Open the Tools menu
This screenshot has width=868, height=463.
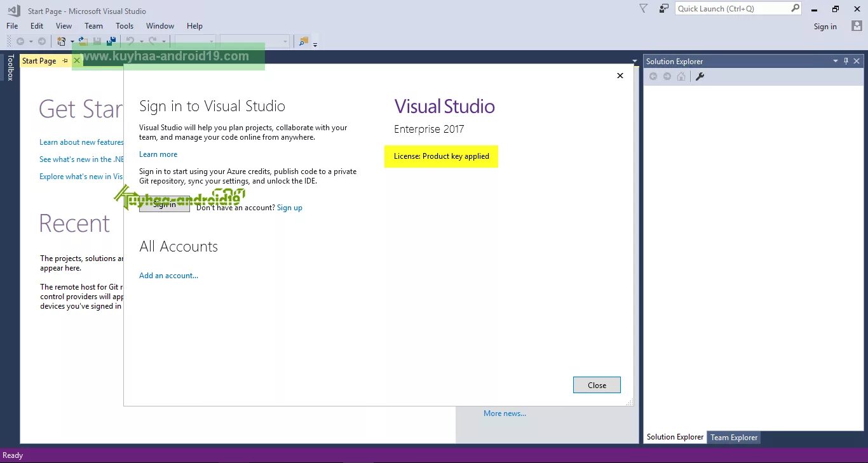pyautogui.click(x=125, y=26)
